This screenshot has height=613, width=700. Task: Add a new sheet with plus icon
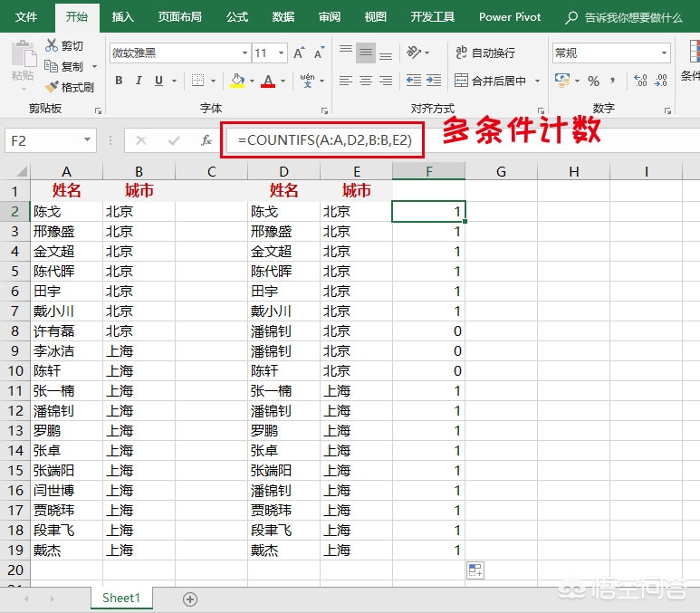pyautogui.click(x=190, y=599)
